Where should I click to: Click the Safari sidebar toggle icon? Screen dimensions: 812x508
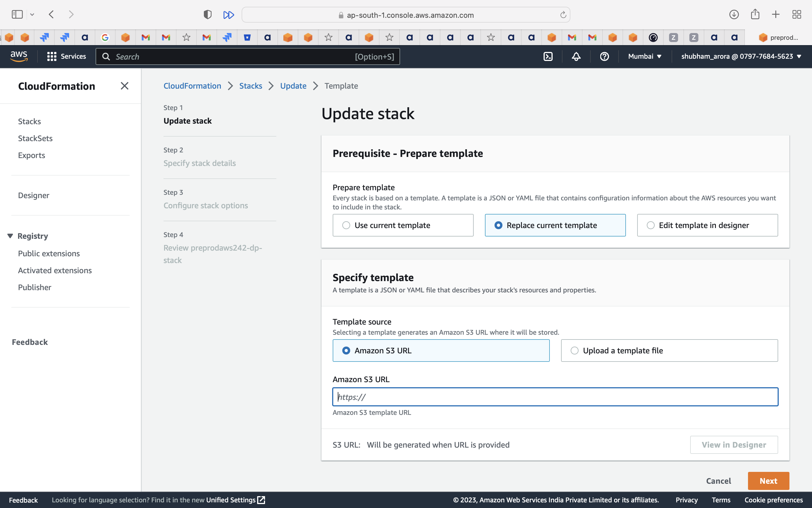[x=17, y=14]
